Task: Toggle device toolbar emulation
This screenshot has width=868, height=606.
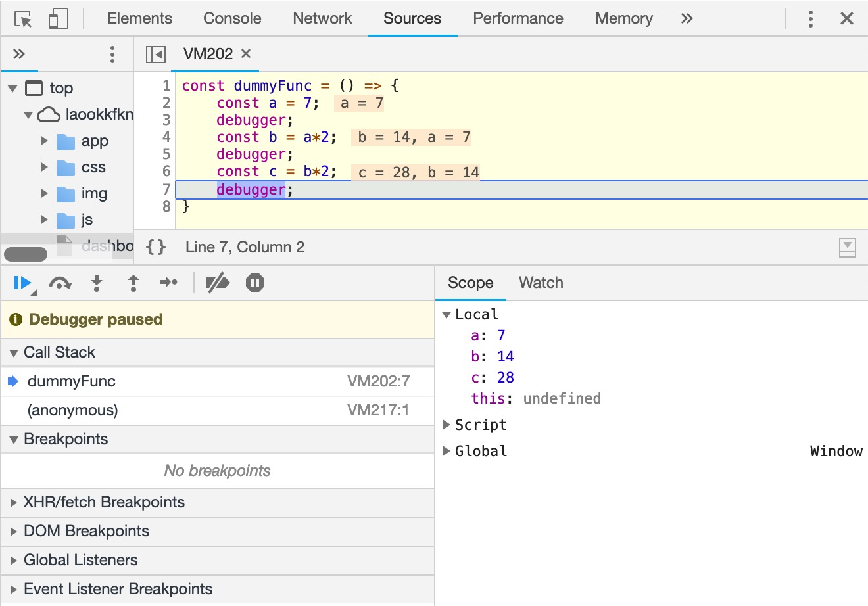Action: [58, 19]
